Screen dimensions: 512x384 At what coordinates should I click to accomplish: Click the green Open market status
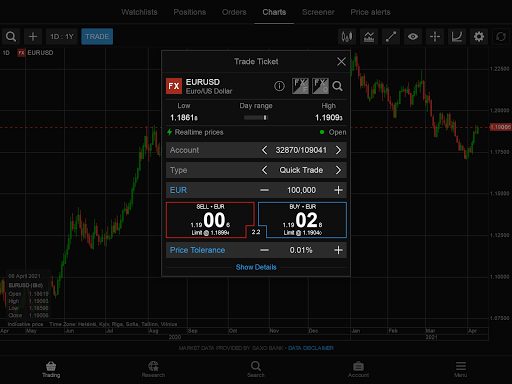tap(333, 132)
